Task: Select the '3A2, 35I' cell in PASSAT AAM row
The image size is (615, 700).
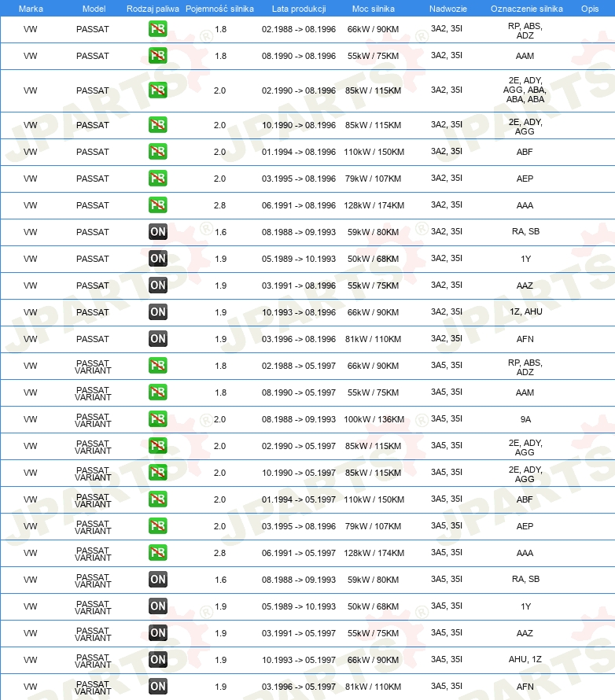Action: [x=446, y=55]
